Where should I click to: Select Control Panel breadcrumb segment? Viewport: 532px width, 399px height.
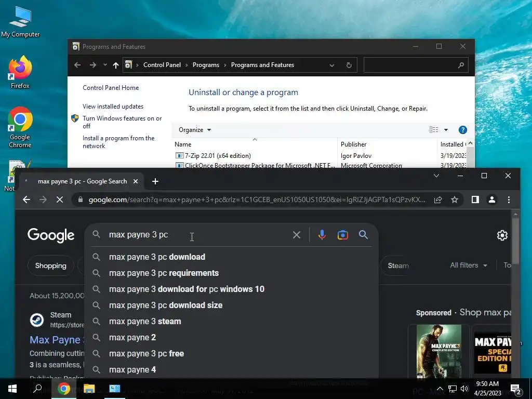point(162,65)
